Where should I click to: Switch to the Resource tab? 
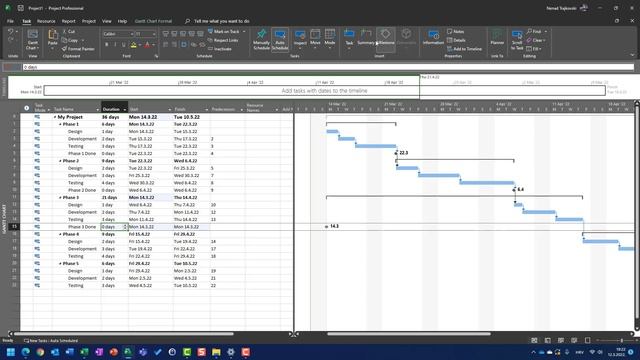46,21
